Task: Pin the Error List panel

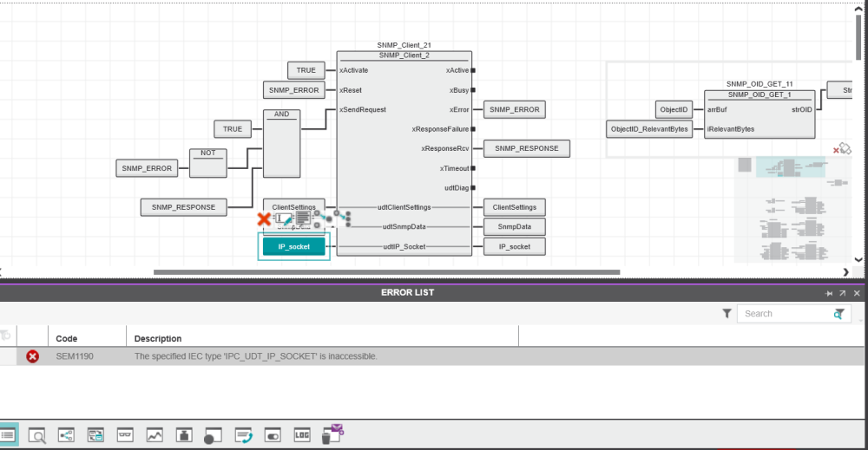Action: [829, 294]
